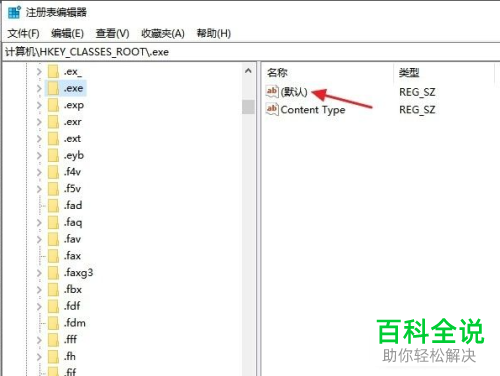Click the .exp folder icon
This screenshot has width=500, height=376.
[x=53, y=105]
